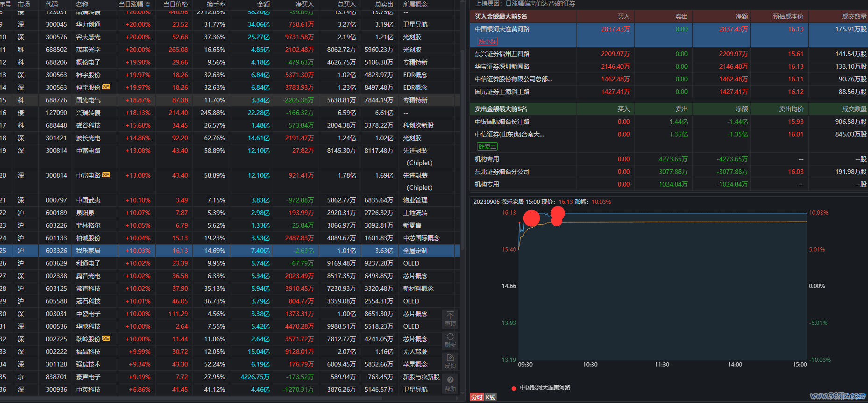Viewport: 868px width, 403px height.
Task: Select the 华宝证券深圳新闻路 buyer row
Action: (x=669, y=66)
